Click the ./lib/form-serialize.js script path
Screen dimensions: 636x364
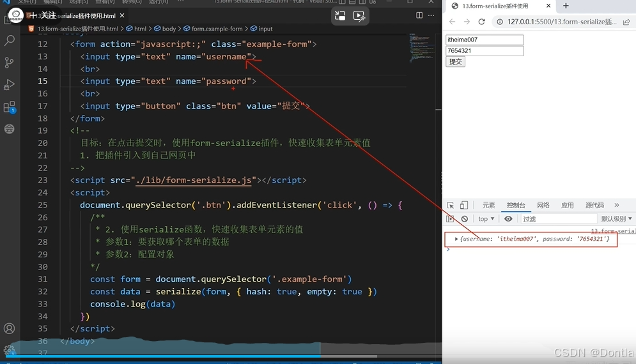194,180
